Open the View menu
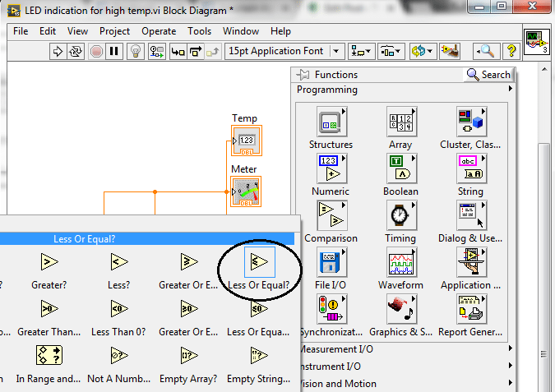Screen dimensions: 555x392 coord(77,31)
